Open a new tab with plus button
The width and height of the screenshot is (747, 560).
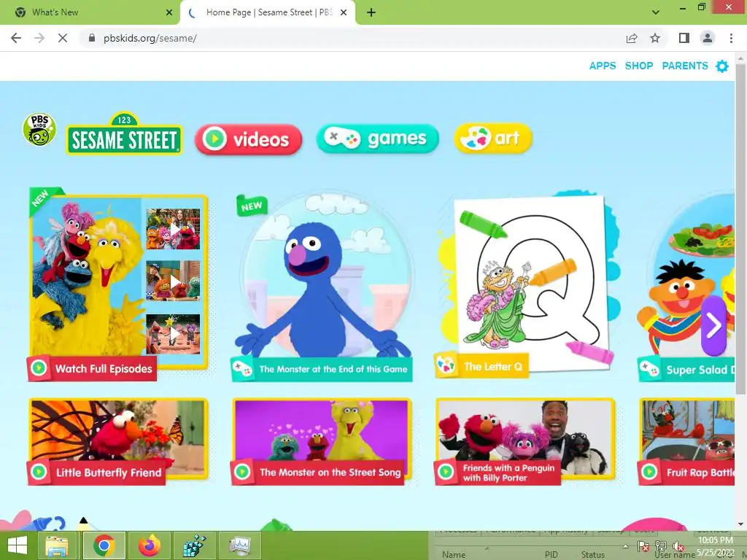click(371, 12)
